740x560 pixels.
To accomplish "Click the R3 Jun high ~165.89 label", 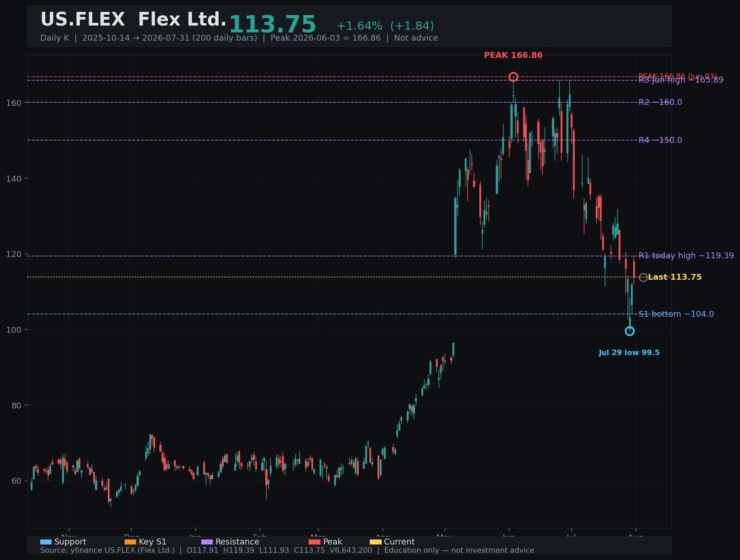I will click(x=681, y=80).
